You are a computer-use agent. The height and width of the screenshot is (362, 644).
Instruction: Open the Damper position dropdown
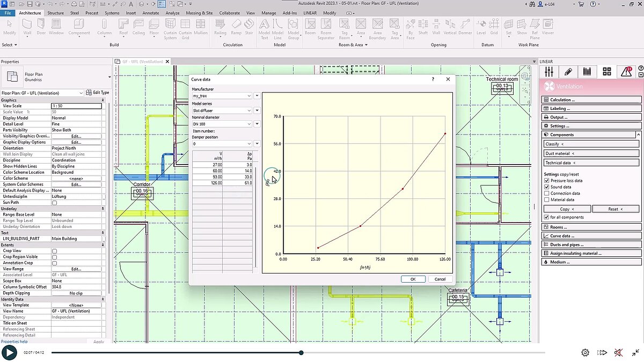click(x=249, y=143)
